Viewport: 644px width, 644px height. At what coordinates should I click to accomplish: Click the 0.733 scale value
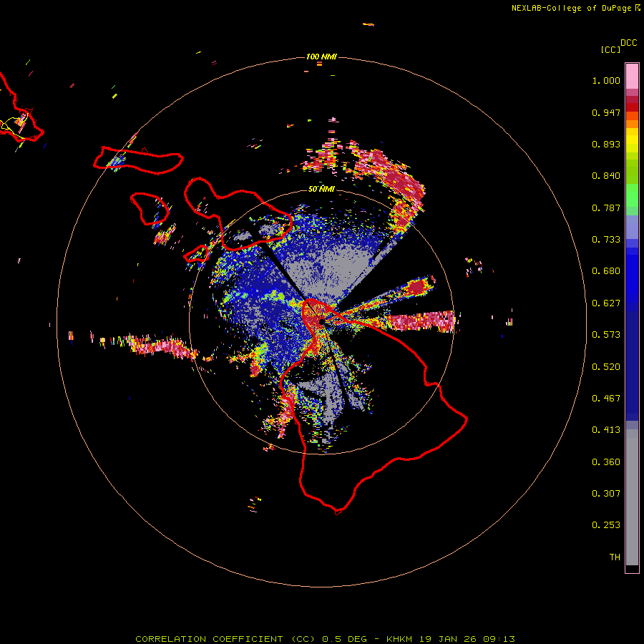click(x=606, y=240)
